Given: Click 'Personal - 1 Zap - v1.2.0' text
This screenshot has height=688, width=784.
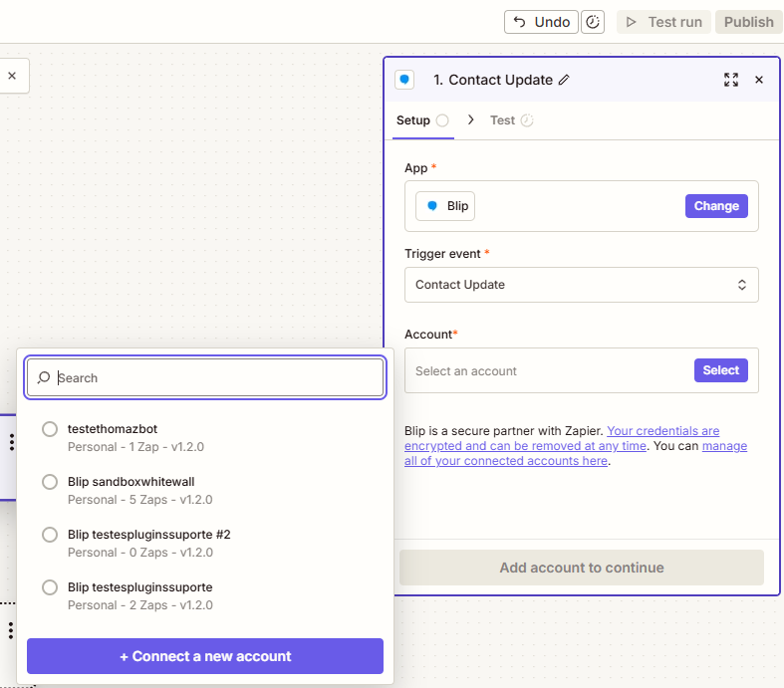Looking at the screenshot, I should pos(136,447).
